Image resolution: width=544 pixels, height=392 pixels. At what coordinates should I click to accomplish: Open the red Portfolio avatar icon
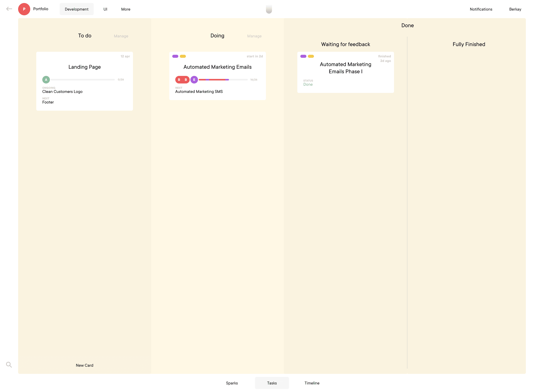tap(24, 9)
